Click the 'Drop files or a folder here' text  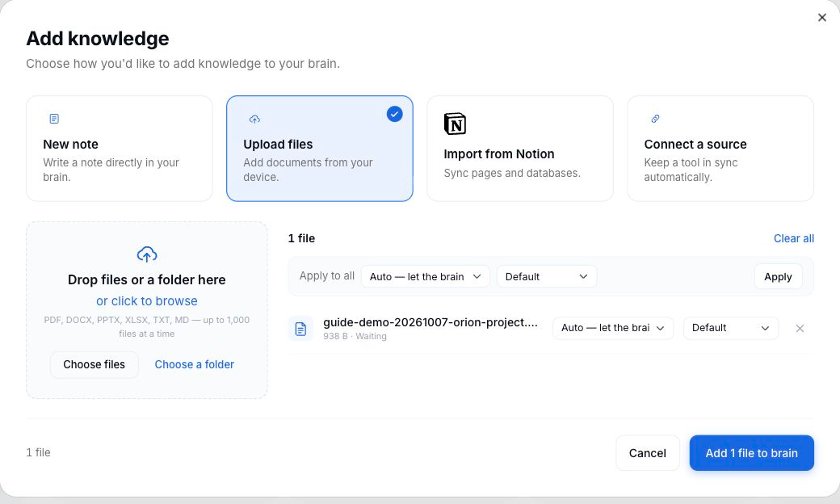tap(147, 279)
